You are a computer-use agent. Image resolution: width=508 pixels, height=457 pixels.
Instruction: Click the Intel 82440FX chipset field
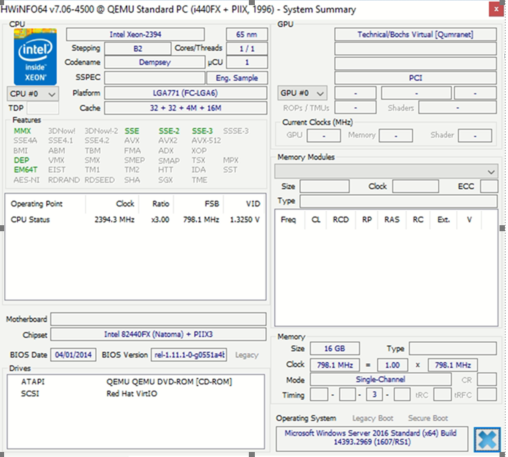coord(158,334)
